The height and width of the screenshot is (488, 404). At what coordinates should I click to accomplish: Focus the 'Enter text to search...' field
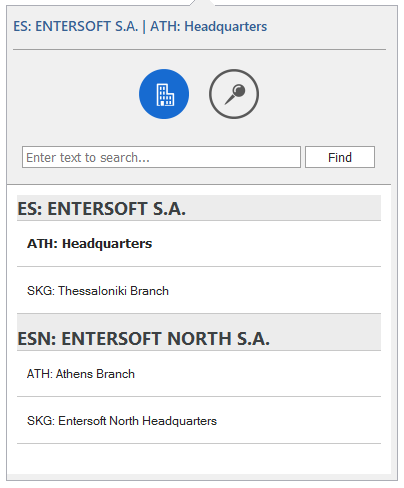tap(161, 157)
